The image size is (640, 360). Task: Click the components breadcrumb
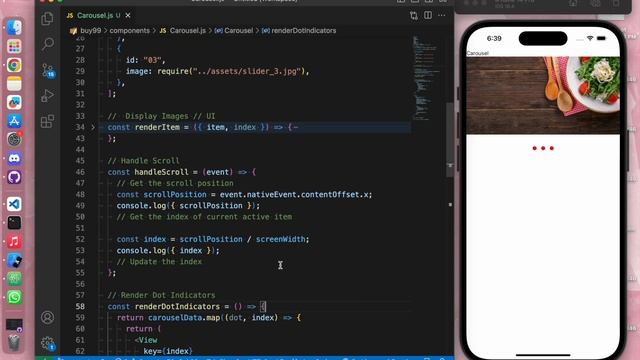(129, 31)
